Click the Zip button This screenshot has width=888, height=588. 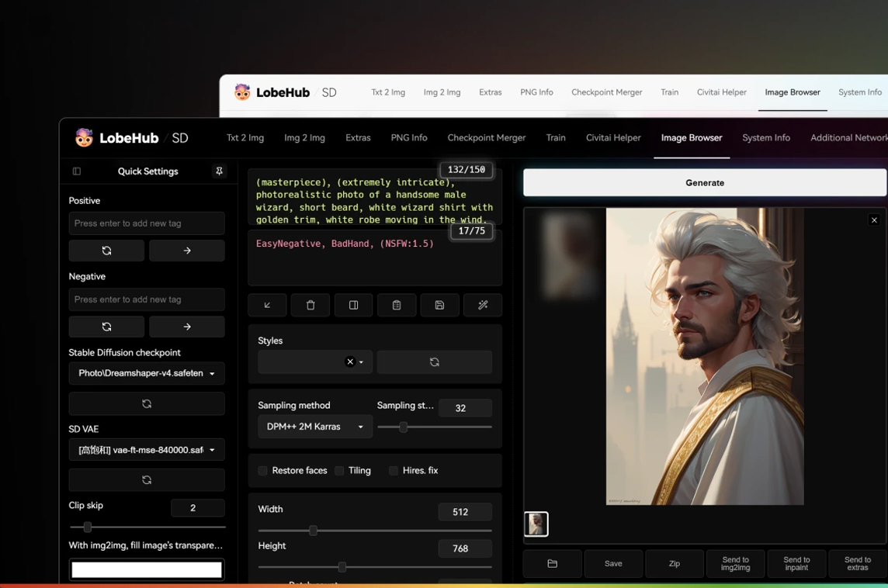675,564
